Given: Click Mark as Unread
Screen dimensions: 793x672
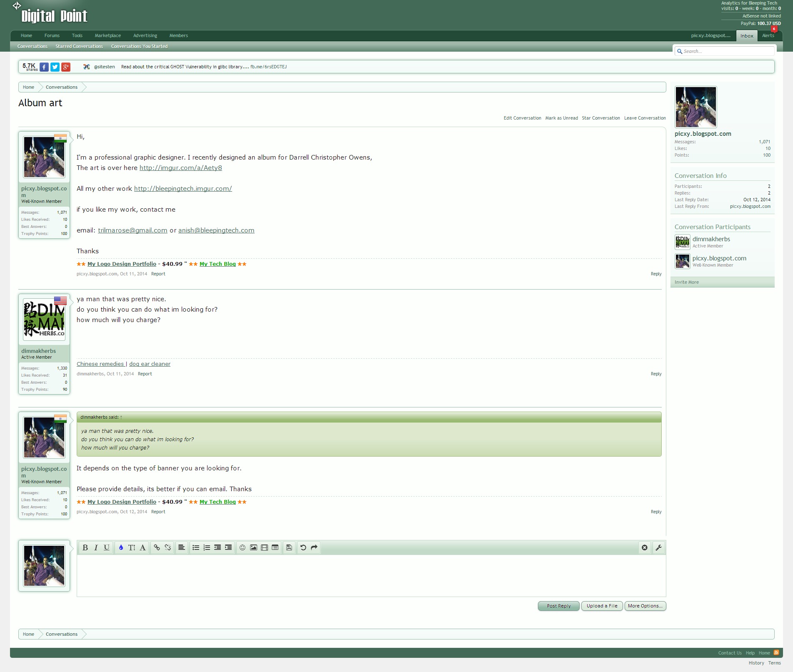Looking at the screenshot, I should tap(561, 118).
